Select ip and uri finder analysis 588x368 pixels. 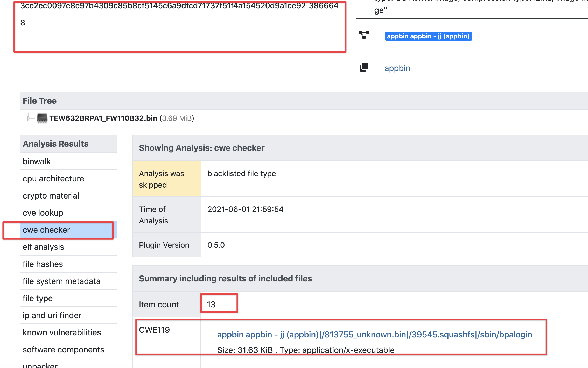click(52, 315)
